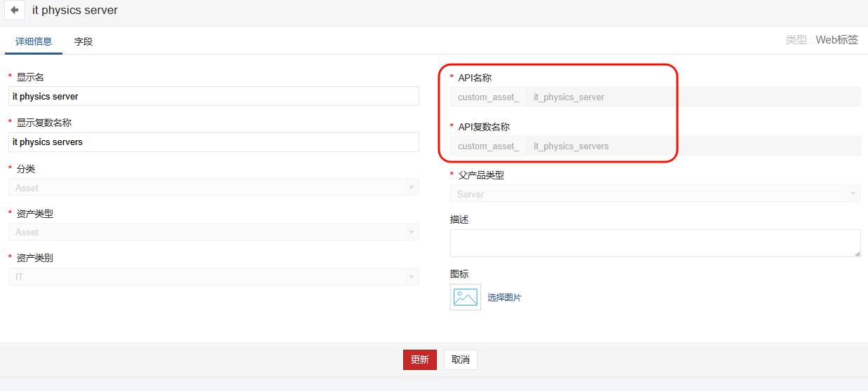
Task: Click the API名称 it_physics_server field
Action: click(x=693, y=97)
